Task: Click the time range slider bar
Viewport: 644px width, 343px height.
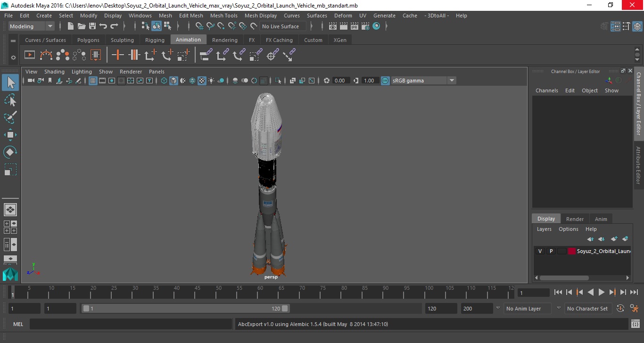Action: 186,309
